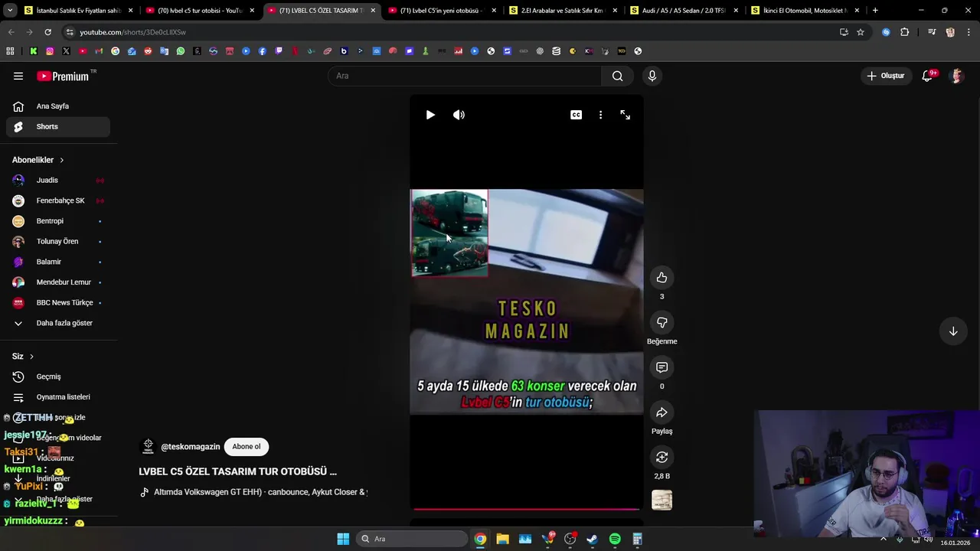Share the Short via Paylaş

[x=661, y=412]
